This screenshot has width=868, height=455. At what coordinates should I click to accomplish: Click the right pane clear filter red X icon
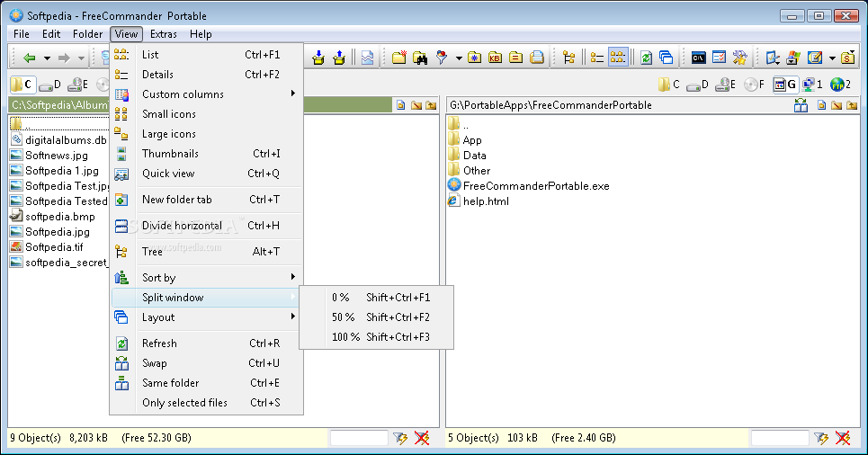(843, 439)
